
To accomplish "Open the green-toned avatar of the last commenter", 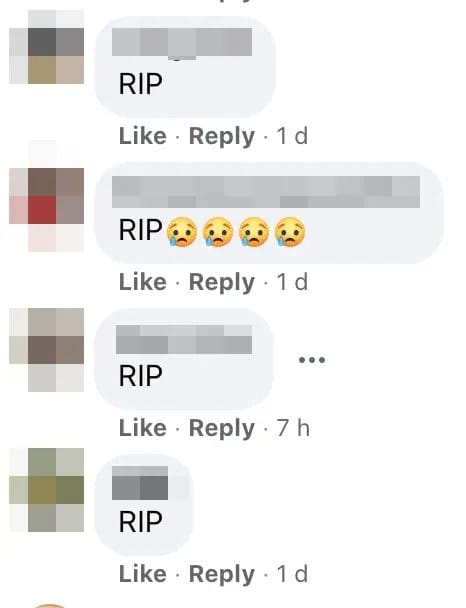I will (x=47, y=490).
